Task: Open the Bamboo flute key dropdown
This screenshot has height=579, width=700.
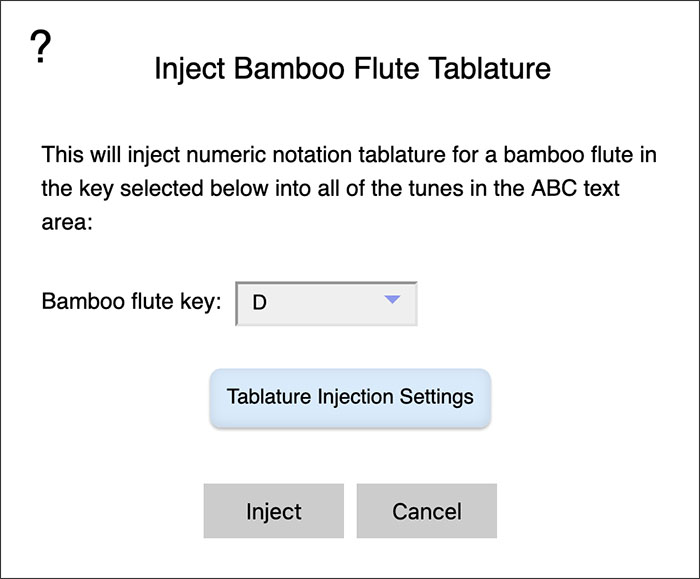Action: pyautogui.click(x=326, y=303)
